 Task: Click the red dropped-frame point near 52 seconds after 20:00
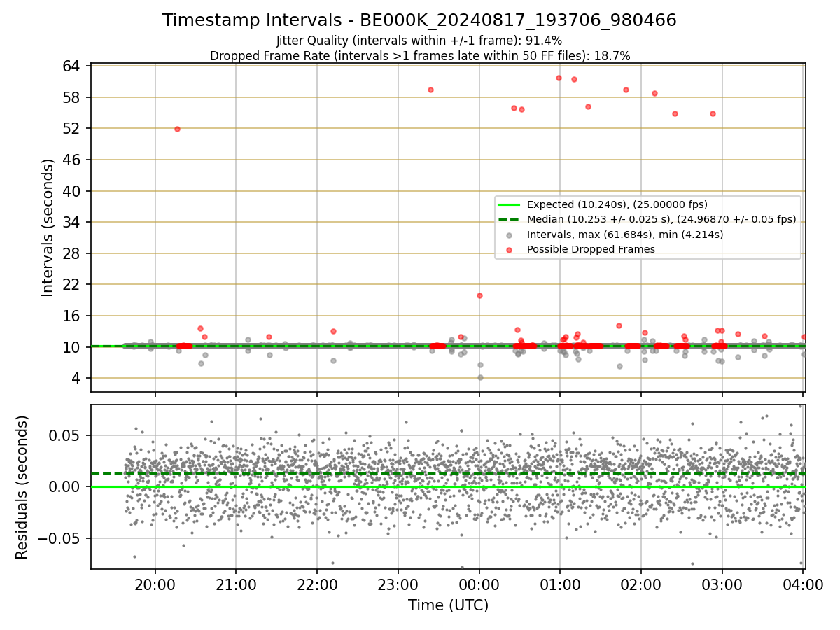pyautogui.click(x=177, y=129)
